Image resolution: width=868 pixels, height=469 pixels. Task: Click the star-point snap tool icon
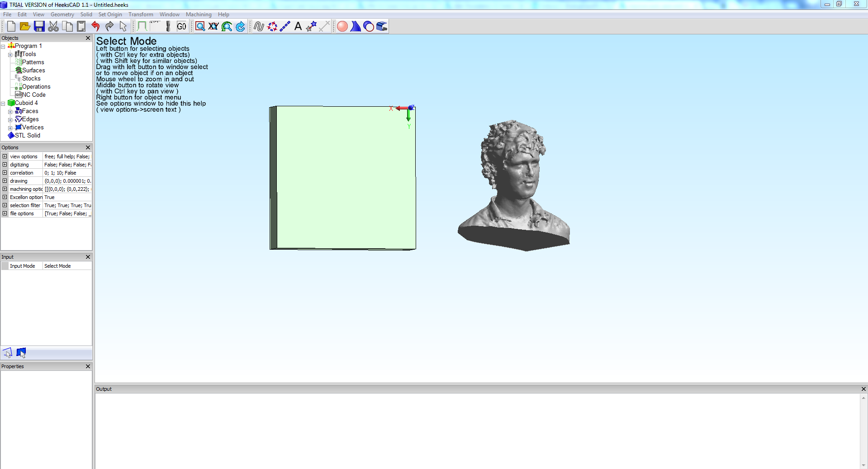311,27
